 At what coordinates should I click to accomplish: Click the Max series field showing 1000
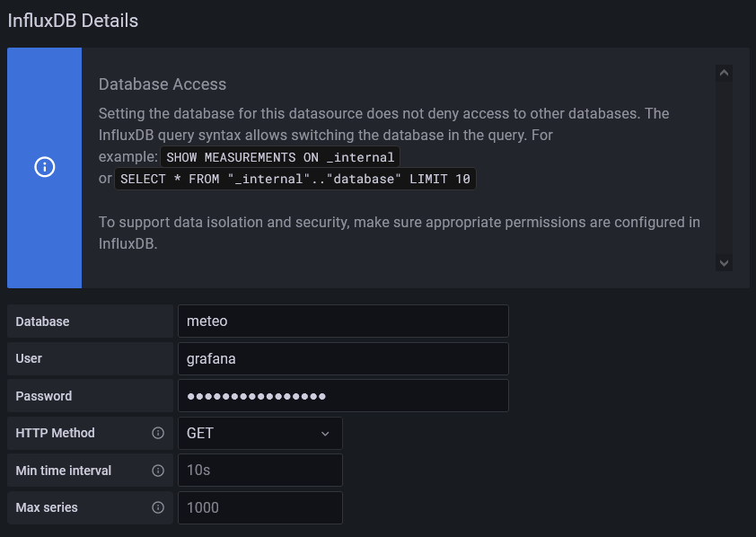pos(260,507)
